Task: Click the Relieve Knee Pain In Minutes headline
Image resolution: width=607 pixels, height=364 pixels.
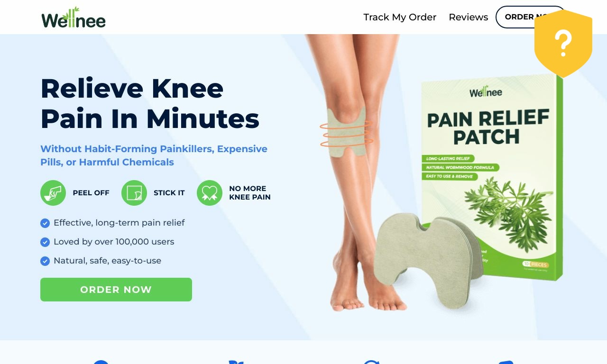Action: (150, 103)
